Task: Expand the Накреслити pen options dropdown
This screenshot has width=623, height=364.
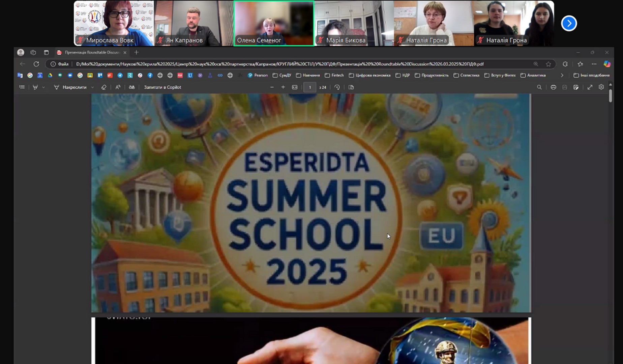Action: point(92,87)
